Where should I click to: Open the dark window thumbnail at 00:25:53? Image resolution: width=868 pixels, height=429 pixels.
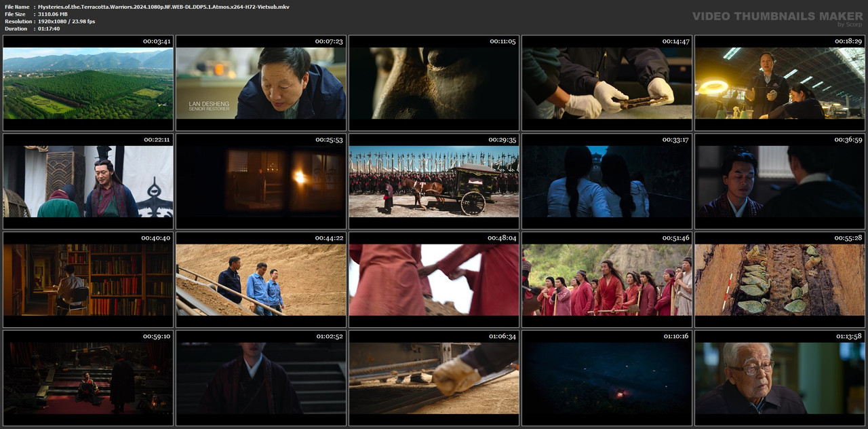(x=261, y=181)
